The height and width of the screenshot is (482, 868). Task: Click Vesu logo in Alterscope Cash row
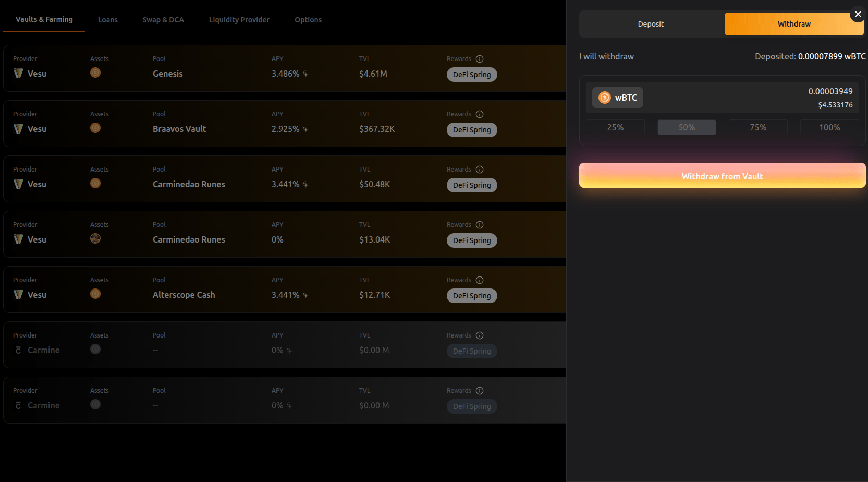(x=18, y=295)
